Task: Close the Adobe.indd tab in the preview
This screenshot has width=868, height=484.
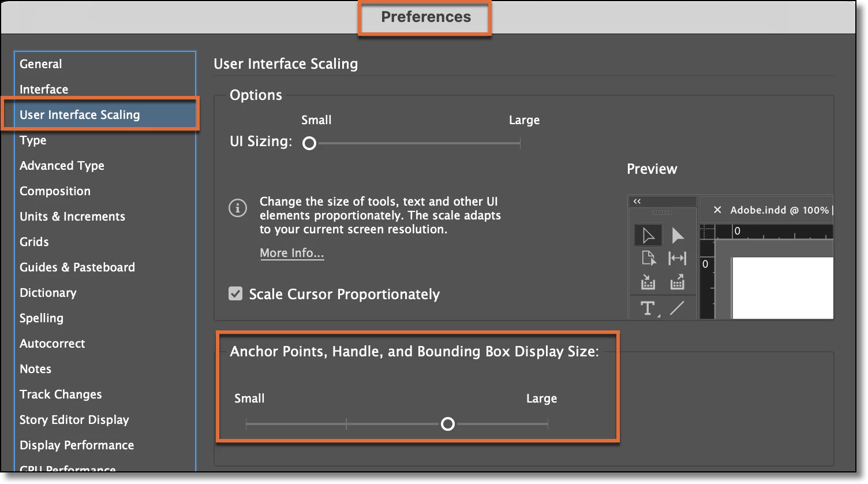Action: (717, 210)
